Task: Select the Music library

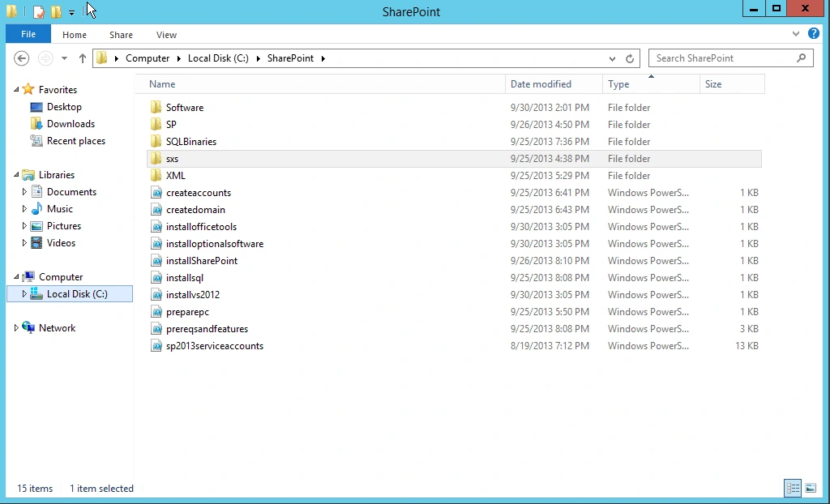Action: [x=59, y=208]
